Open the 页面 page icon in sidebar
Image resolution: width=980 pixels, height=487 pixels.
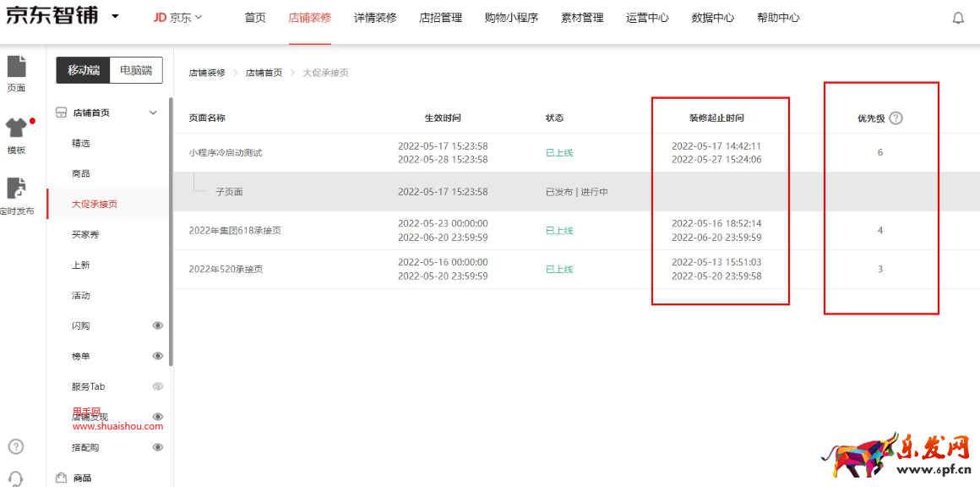pyautogui.click(x=16, y=67)
